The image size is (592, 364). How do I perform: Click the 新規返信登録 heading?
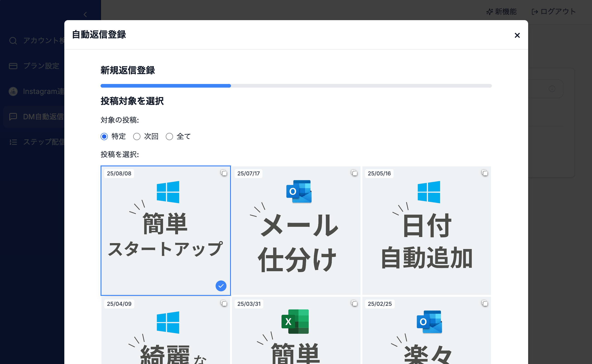[128, 70]
